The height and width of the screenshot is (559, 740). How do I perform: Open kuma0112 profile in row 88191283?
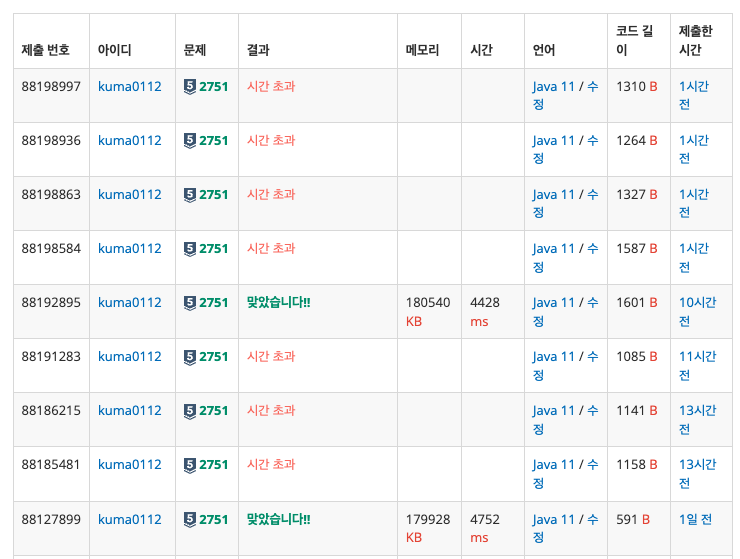click(130, 356)
